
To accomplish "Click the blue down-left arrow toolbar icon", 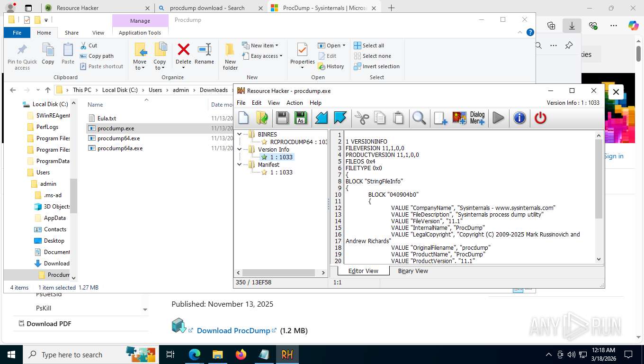I will point(322,118).
